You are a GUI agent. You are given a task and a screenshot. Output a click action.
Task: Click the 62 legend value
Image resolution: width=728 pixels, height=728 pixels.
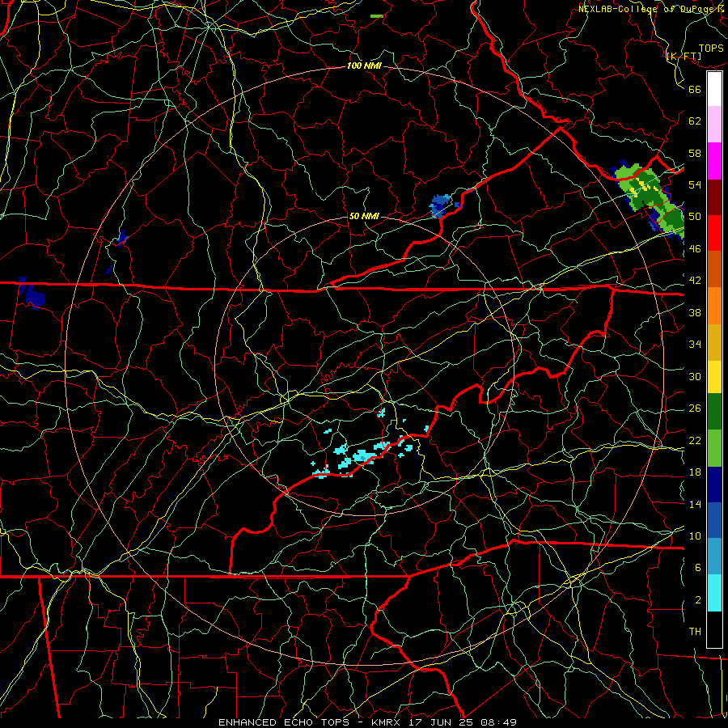click(x=695, y=121)
